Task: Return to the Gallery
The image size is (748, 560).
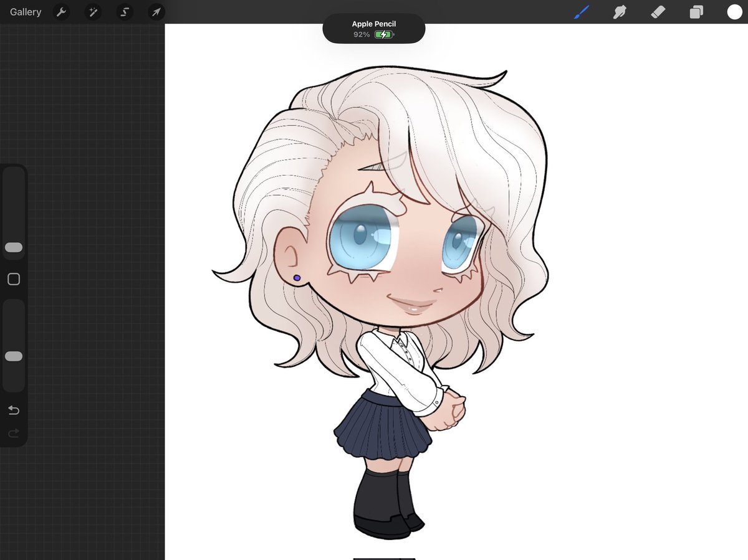Action: [24, 12]
